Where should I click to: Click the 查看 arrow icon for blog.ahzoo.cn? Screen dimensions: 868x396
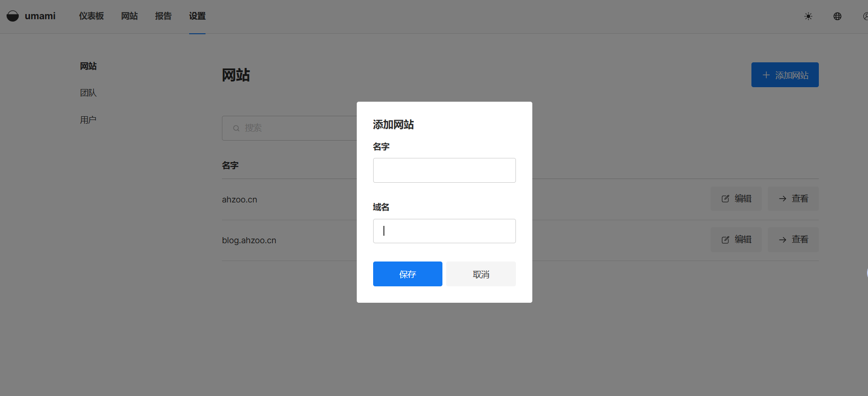[x=782, y=240]
